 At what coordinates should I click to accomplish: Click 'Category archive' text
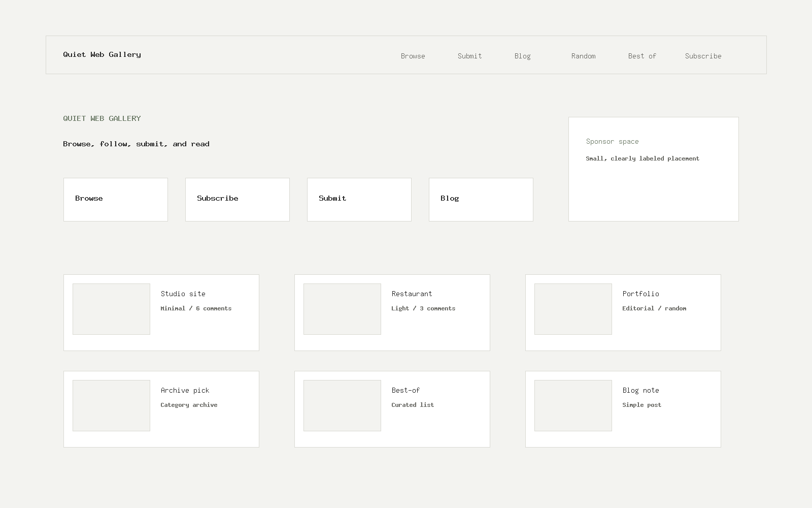189,405
